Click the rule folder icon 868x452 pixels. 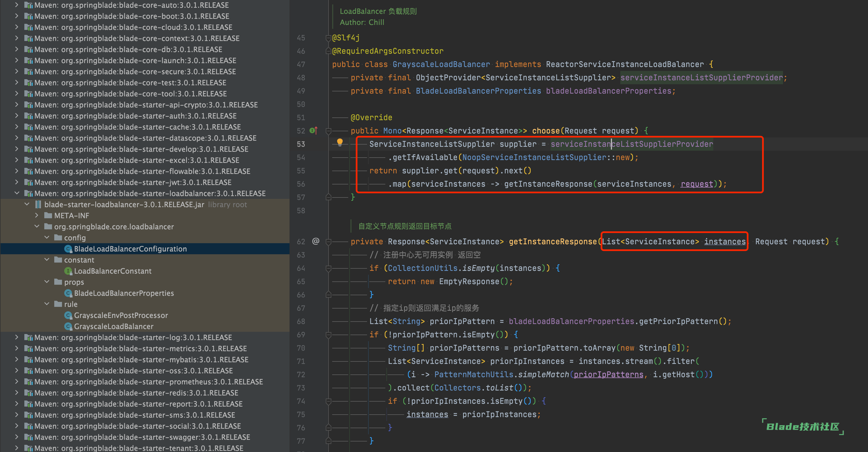pyautogui.click(x=58, y=304)
